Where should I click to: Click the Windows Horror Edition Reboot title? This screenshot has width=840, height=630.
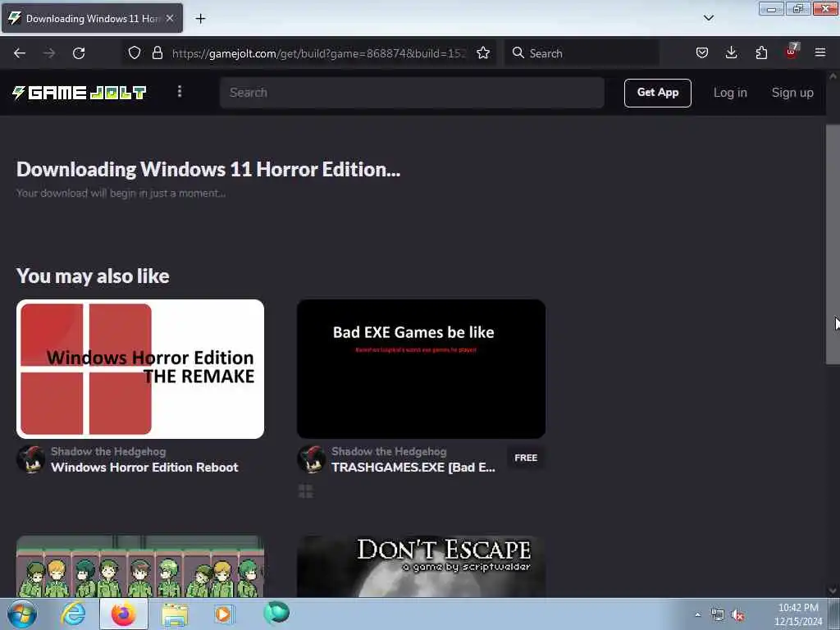(x=144, y=467)
